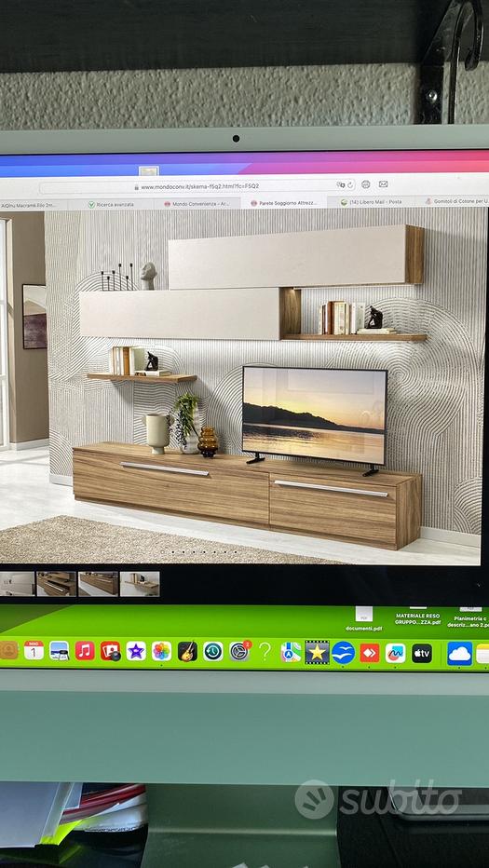Open the Contacts app in the Dock
This screenshot has width=489, height=868.
pyautogui.click(x=9, y=650)
